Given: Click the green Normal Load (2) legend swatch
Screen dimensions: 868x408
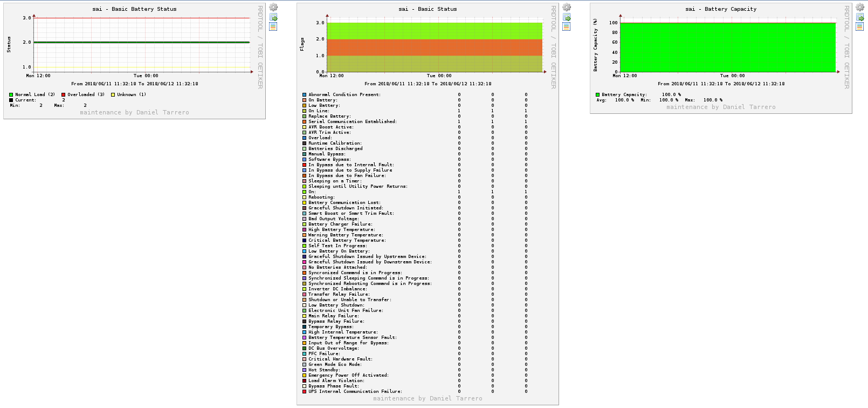Looking at the screenshot, I should [11, 94].
